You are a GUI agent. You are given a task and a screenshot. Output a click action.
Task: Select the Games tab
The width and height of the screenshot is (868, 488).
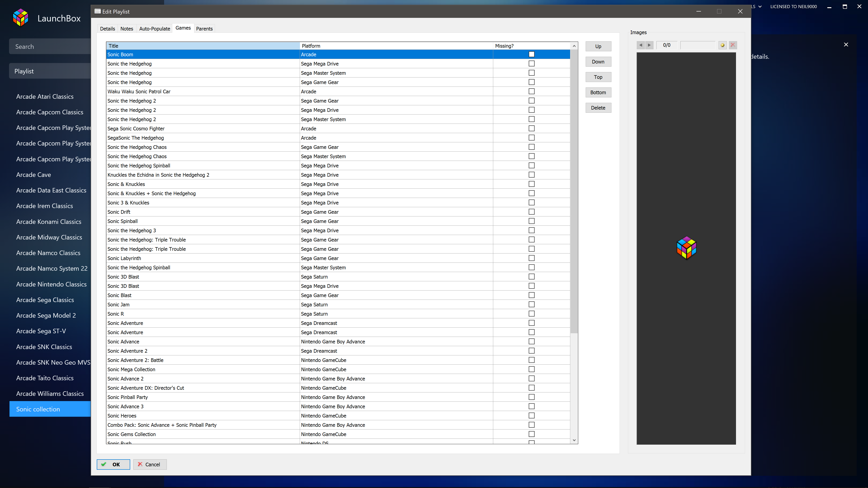(183, 28)
